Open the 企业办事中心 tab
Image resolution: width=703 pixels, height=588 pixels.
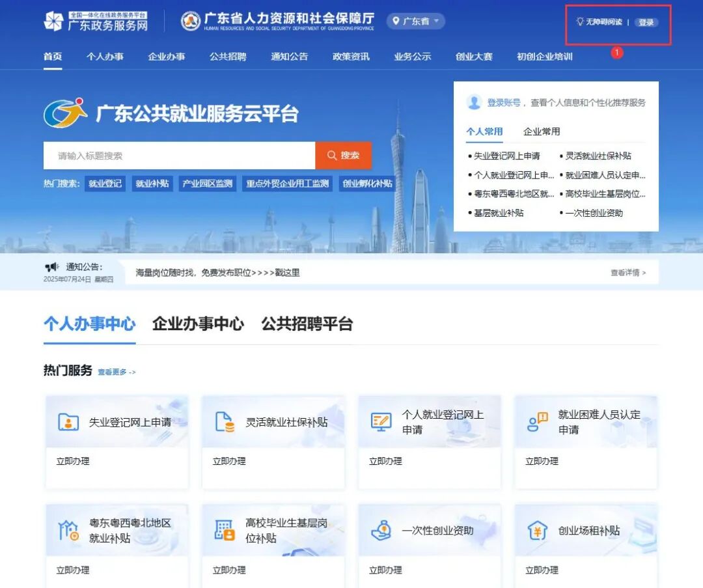(x=197, y=324)
